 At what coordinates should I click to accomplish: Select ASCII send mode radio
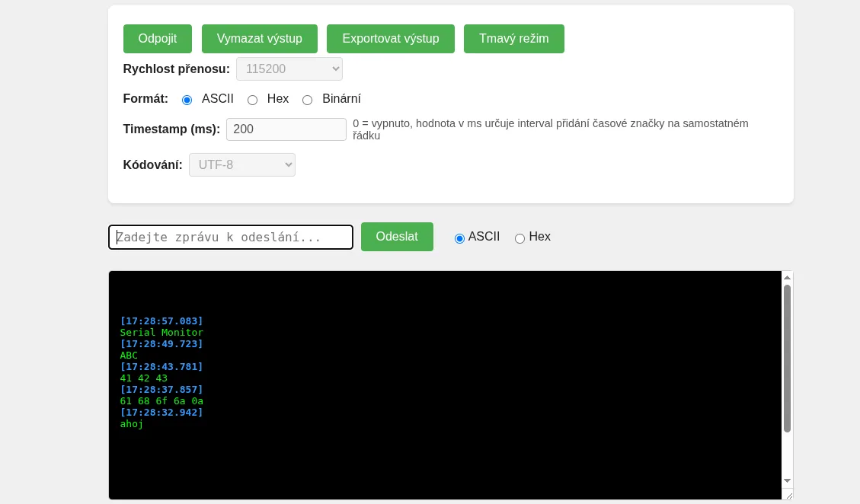(x=459, y=238)
